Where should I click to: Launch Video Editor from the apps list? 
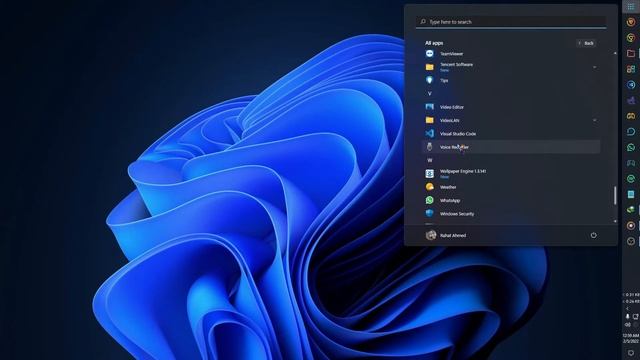coord(510,107)
